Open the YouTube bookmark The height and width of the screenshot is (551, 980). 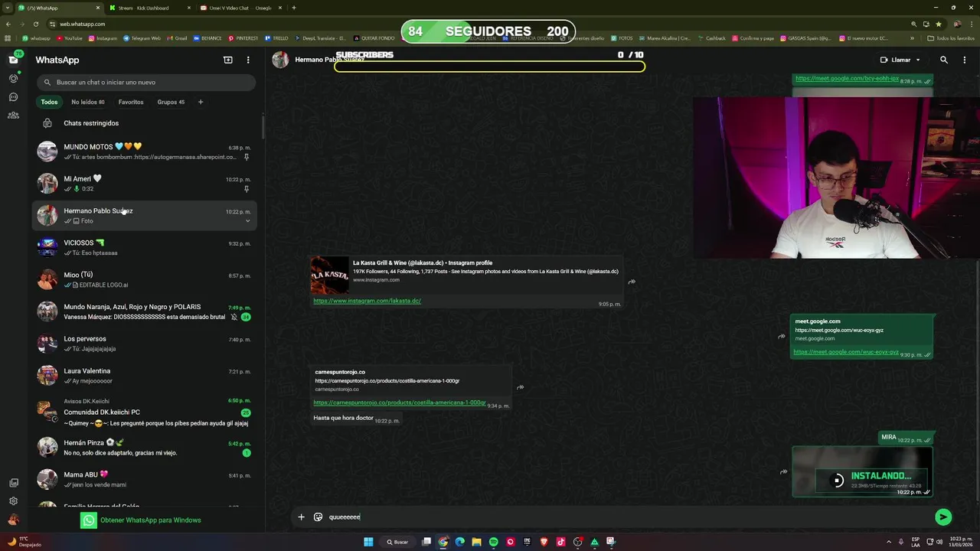[x=69, y=37]
